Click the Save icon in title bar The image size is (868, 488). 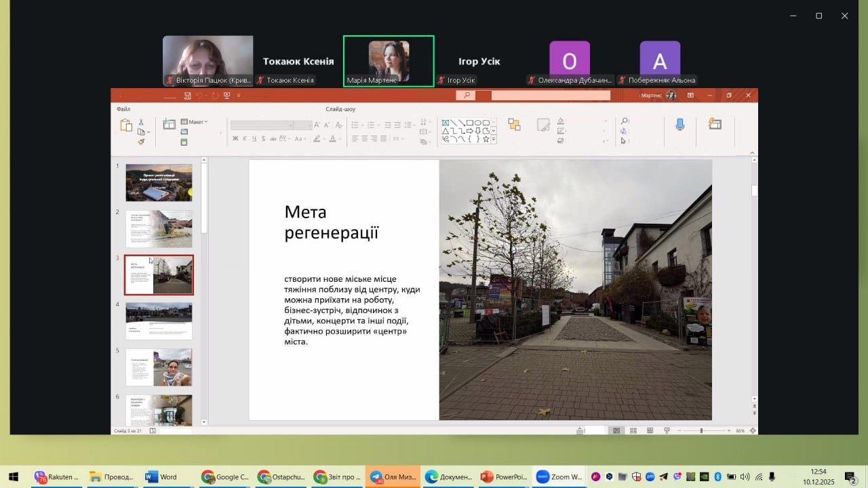[x=188, y=96]
